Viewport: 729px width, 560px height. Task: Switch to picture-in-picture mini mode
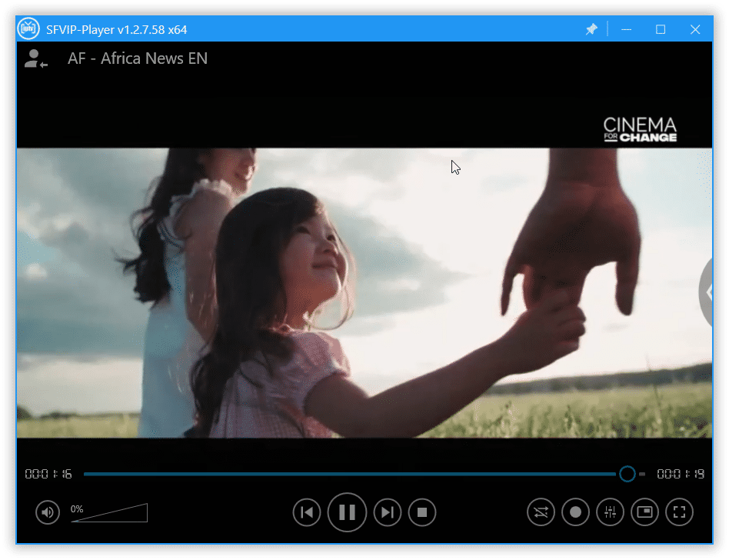click(644, 512)
